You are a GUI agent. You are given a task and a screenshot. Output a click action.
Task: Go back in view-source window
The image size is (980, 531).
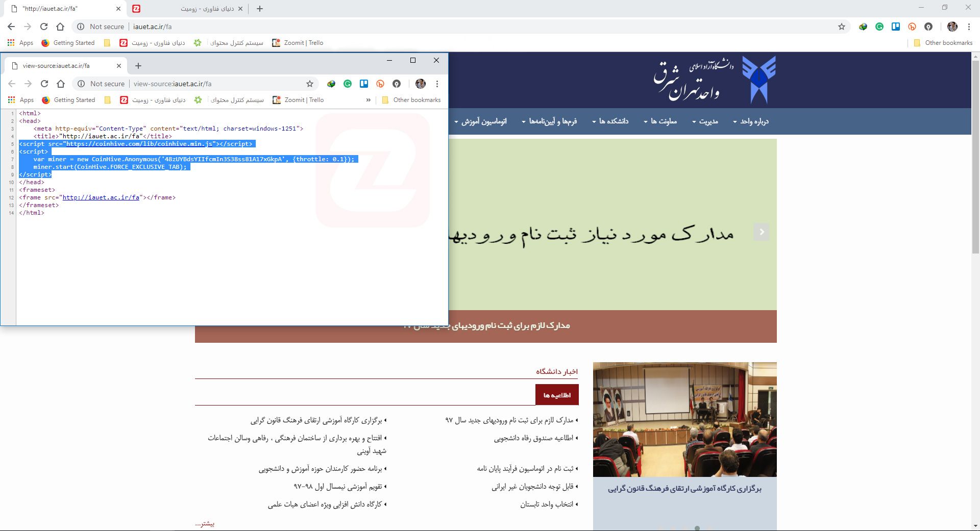pos(12,84)
